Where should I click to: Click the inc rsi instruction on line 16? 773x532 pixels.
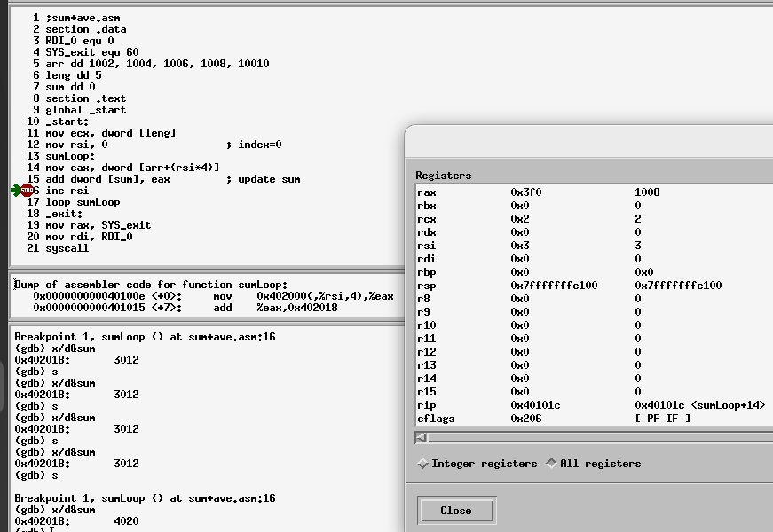click(x=67, y=191)
